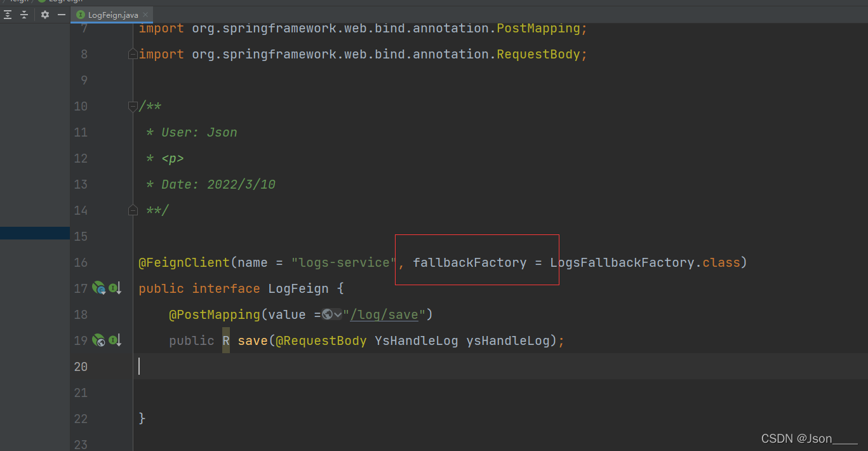Click LogsFallbackFactory class reference

pos(622,262)
